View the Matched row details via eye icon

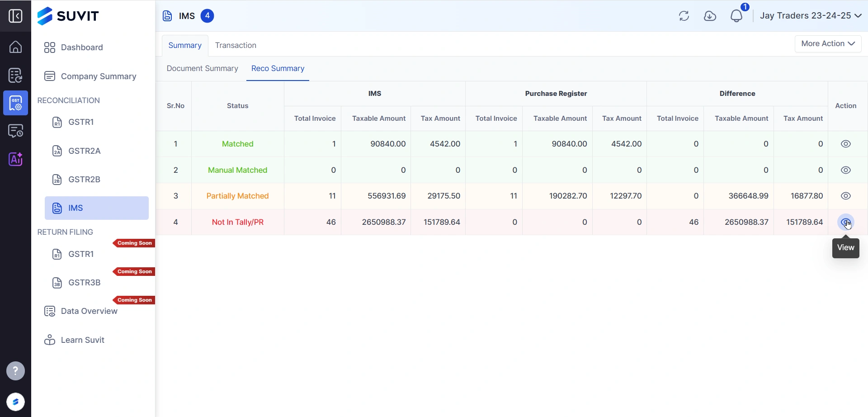point(845,144)
